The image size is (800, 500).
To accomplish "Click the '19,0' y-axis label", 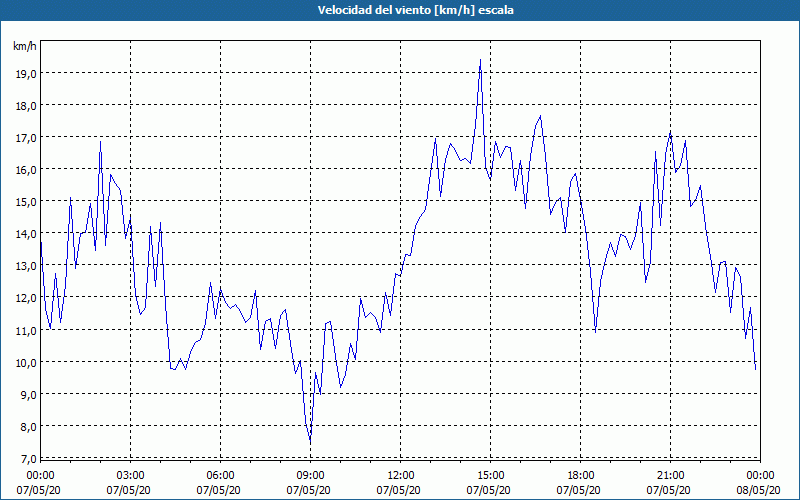I will (26, 74).
